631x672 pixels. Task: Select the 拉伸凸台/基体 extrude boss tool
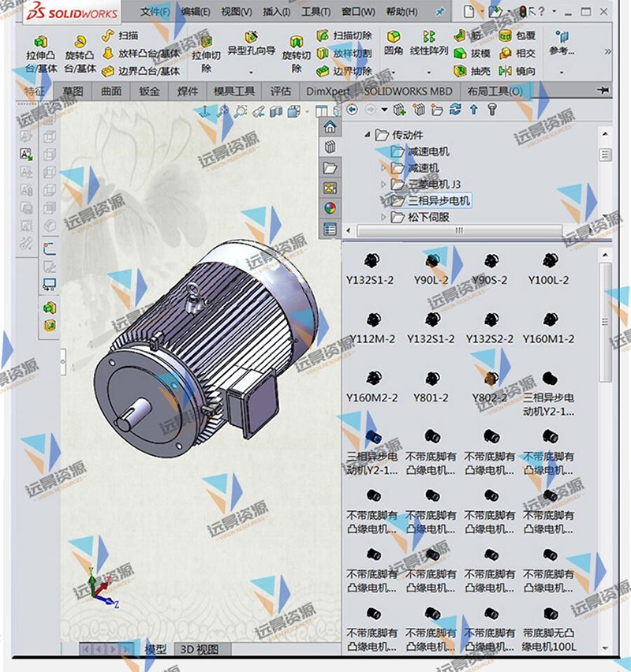tap(41, 54)
